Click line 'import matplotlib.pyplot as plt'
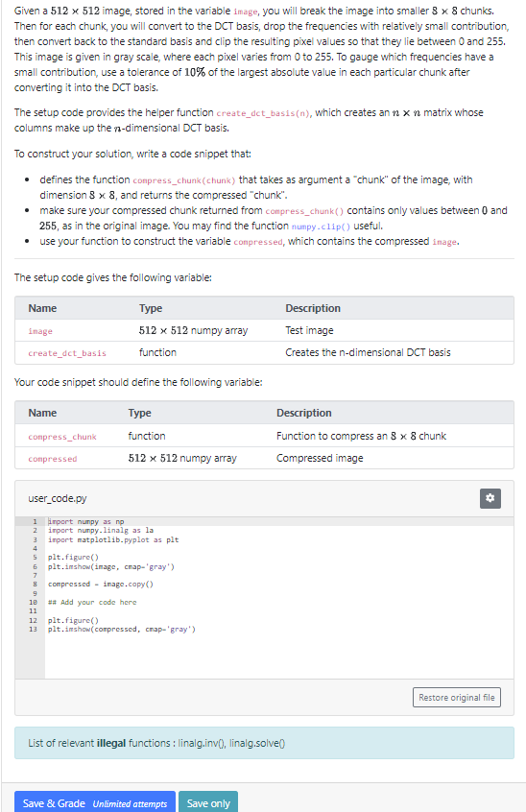Image resolution: width=526 pixels, height=812 pixels. pyautogui.click(x=113, y=539)
